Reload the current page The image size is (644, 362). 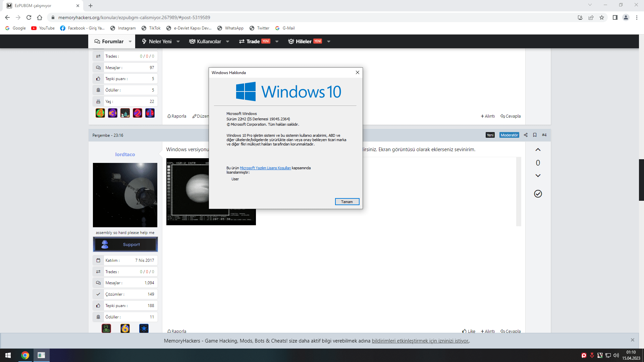[29, 17]
